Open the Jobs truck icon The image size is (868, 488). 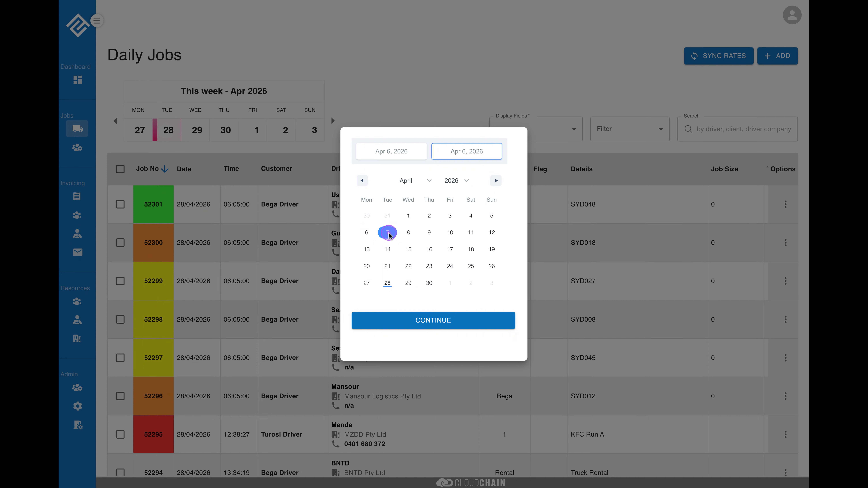[x=77, y=129]
